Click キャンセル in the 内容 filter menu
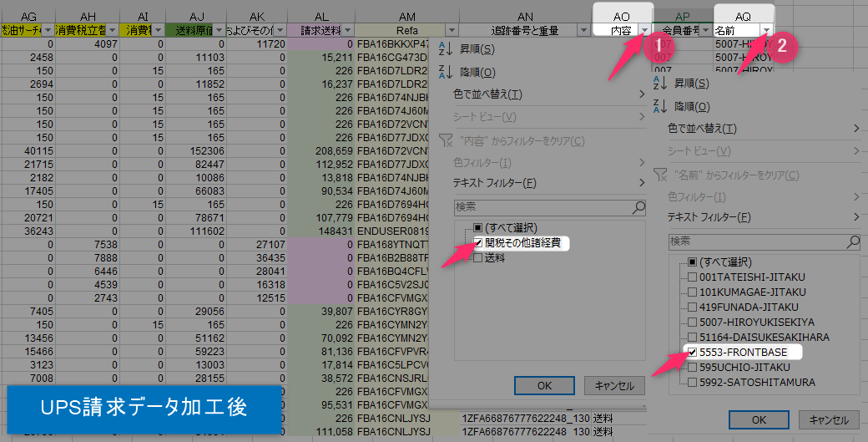 (x=614, y=386)
